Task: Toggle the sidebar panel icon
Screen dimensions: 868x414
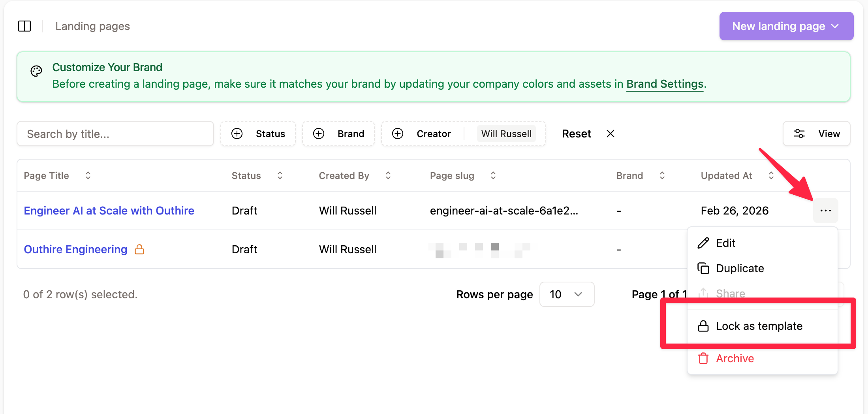Action: click(24, 26)
